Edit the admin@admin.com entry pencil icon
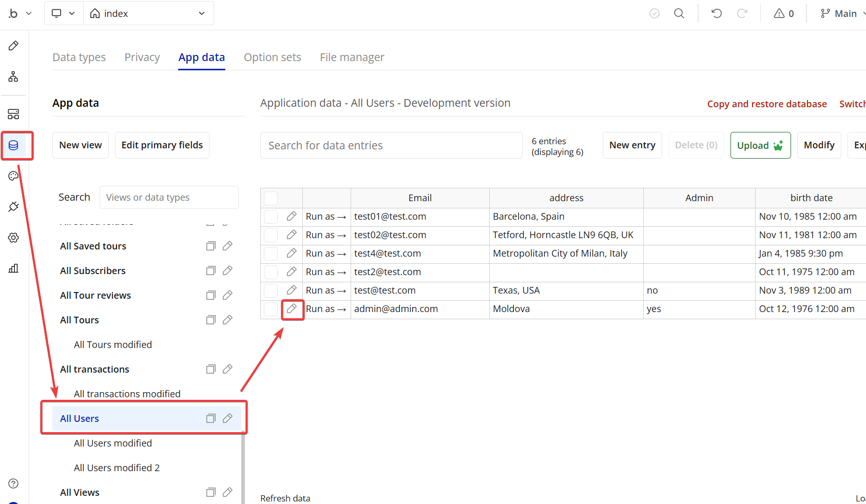This screenshot has height=504, width=866. tap(292, 309)
